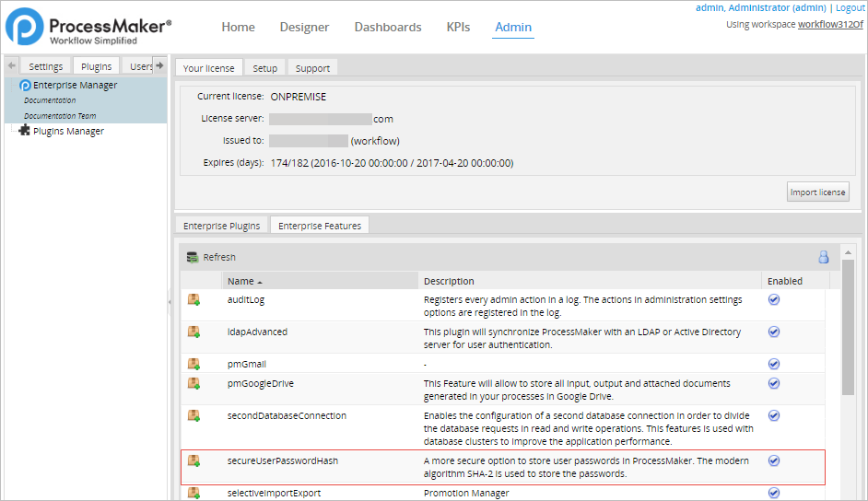Sort by the Name column header
868x501 pixels.
[241, 281]
